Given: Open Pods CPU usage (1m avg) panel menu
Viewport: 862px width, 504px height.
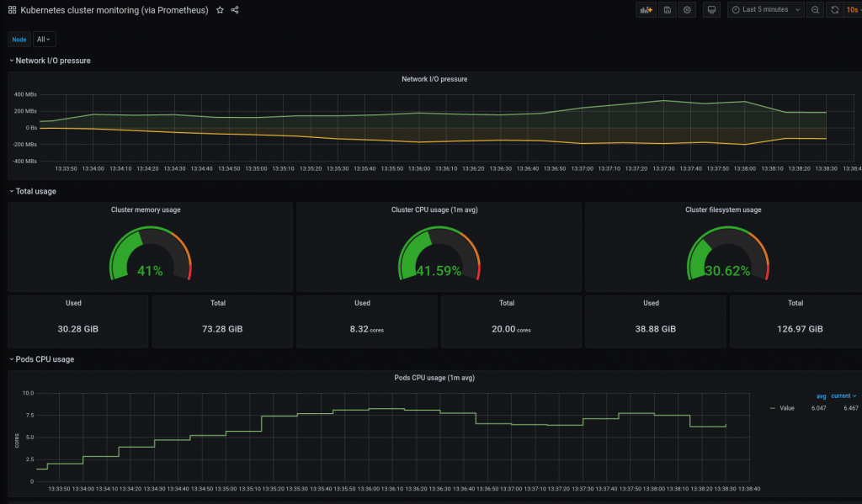Looking at the screenshot, I should click(435, 378).
